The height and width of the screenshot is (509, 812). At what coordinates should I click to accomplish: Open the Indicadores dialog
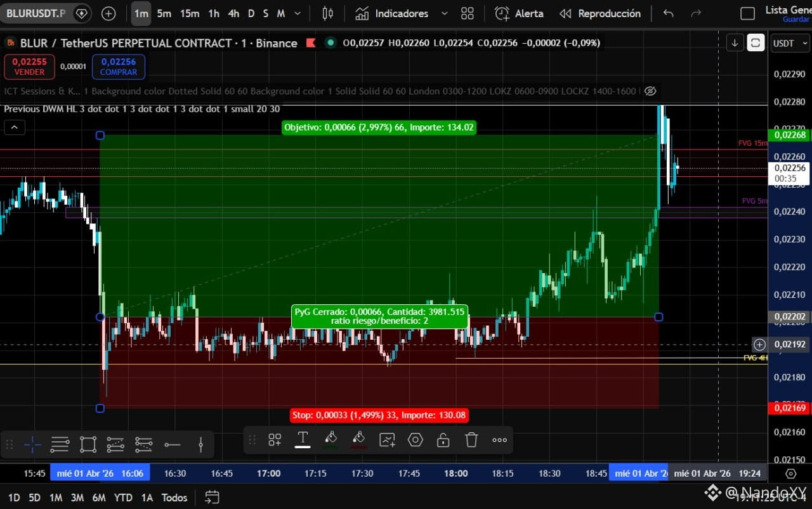[x=391, y=13]
